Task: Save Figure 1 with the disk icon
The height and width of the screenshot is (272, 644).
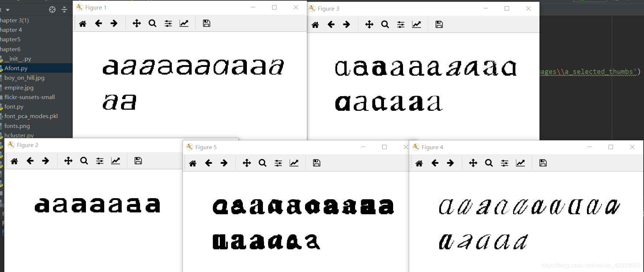Action: tap(207, 23)
